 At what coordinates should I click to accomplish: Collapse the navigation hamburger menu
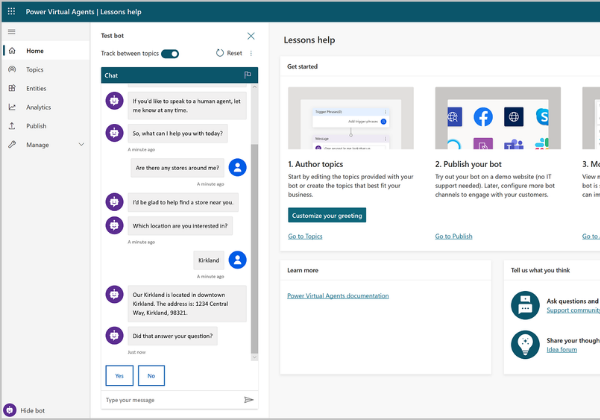pyautogui.click(x=11, y=31)
